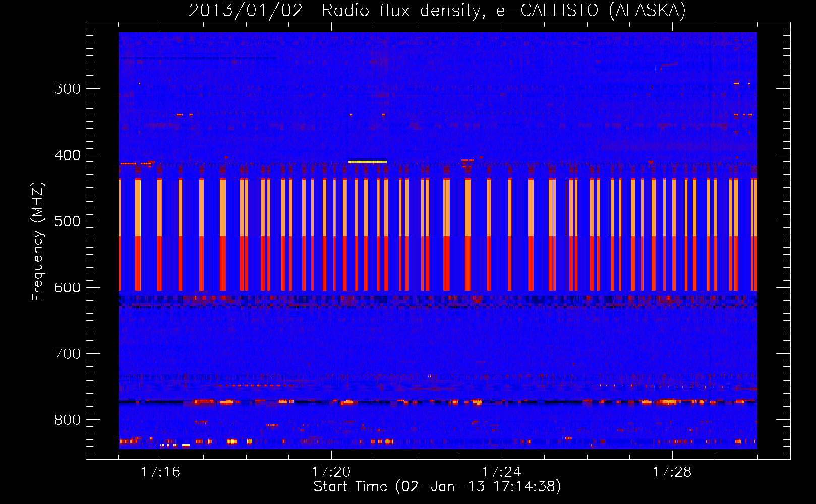
Task: Click the 17:24 time tick label
Action: 501,472
